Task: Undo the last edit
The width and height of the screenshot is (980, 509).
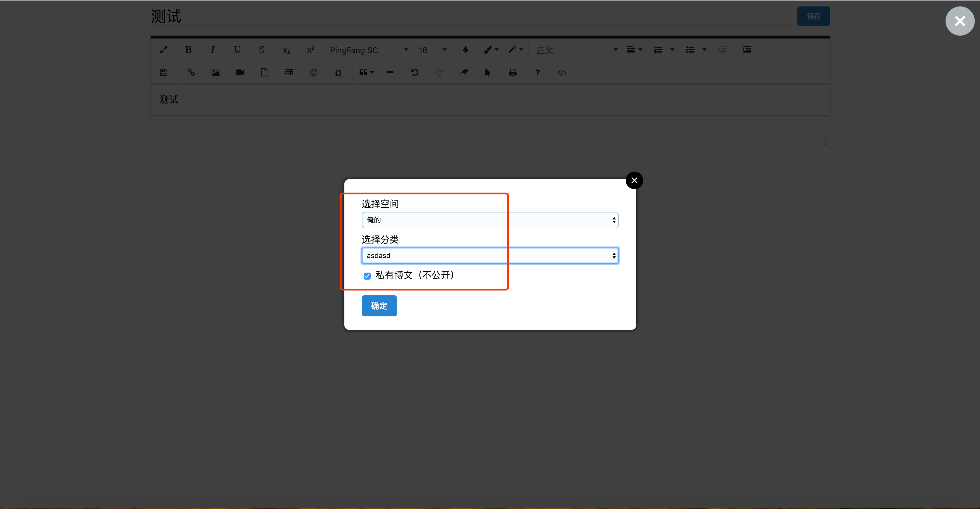Action: coord(415,72)
